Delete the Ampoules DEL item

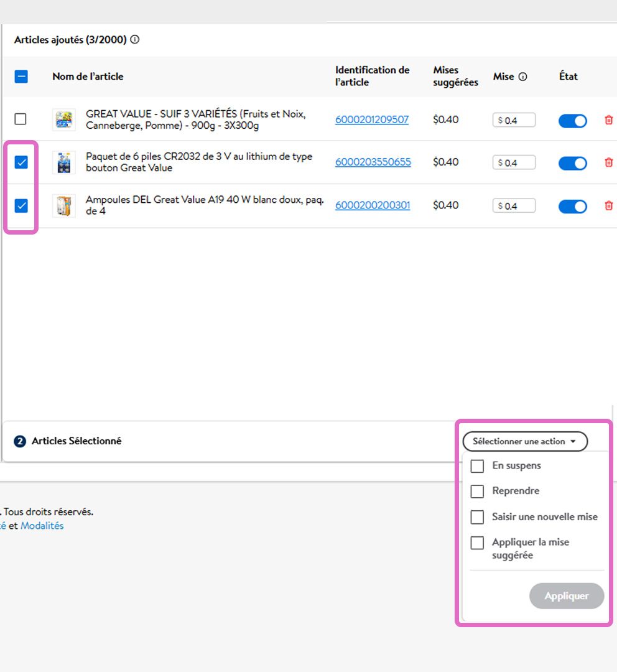608,206
